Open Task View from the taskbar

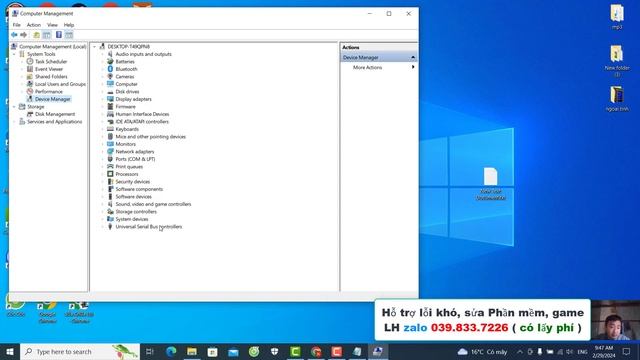(150, 351)
